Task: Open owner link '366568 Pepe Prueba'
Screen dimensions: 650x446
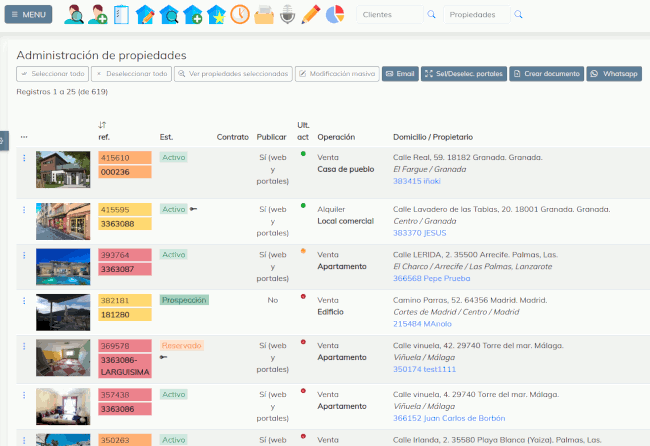Action: [430, 278]
